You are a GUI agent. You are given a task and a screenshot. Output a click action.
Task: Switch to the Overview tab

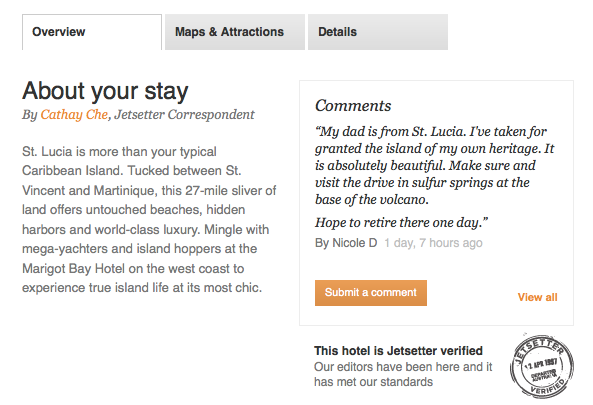click(x=92, y=32)
